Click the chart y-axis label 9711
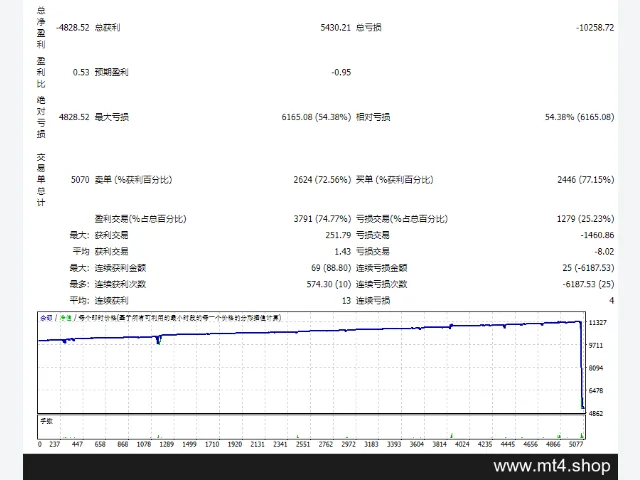Viewport: 640px width, 480px height. coord(596,345)
